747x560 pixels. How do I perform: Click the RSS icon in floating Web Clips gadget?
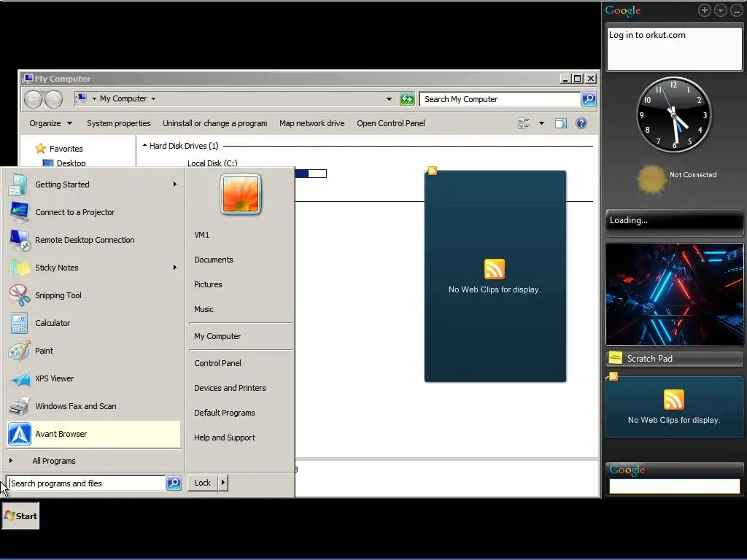[494, 269]
